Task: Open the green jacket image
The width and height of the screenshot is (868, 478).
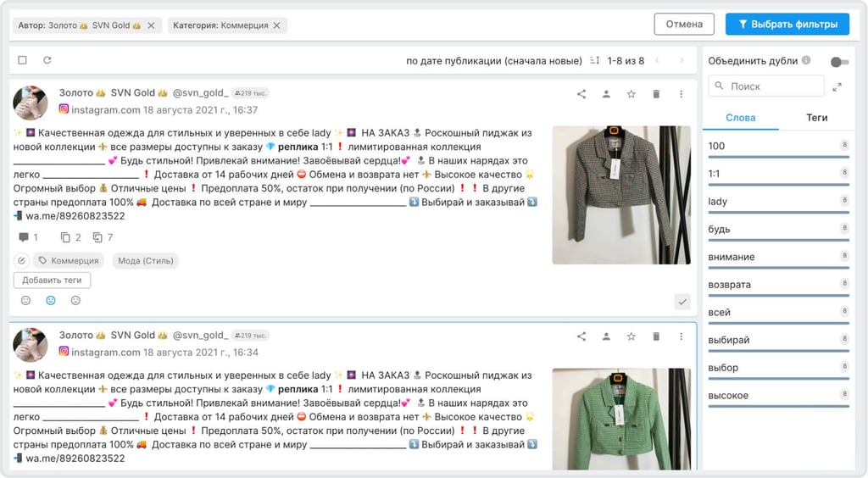Action: (x=621, y=419)
